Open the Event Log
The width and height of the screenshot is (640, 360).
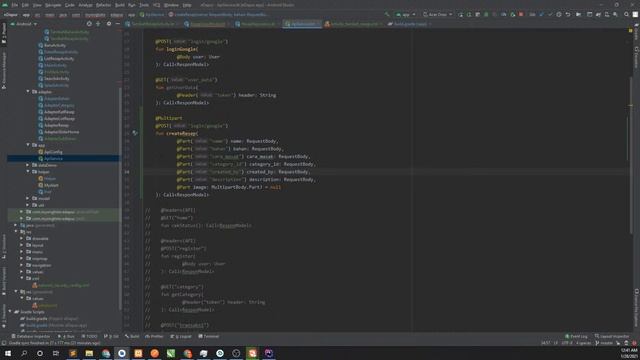[576, 336]
